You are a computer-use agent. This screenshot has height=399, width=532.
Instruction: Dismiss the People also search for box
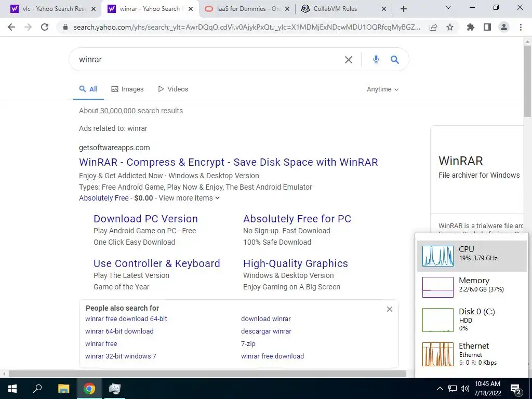(x=390, y=309)
